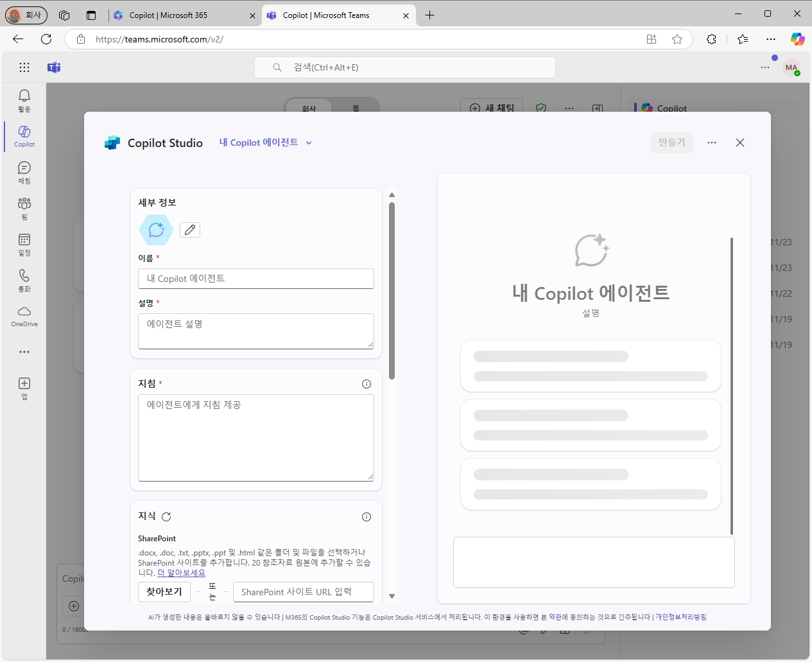Open the MA profile avatar
Viewport: 812px width, 662px height.
[791, 67]
